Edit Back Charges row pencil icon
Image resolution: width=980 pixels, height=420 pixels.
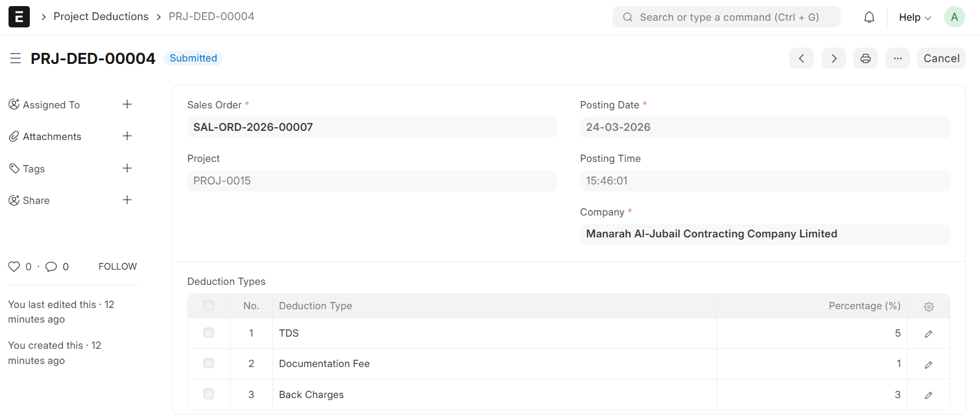pyautogui.click(x=929, y=395)
